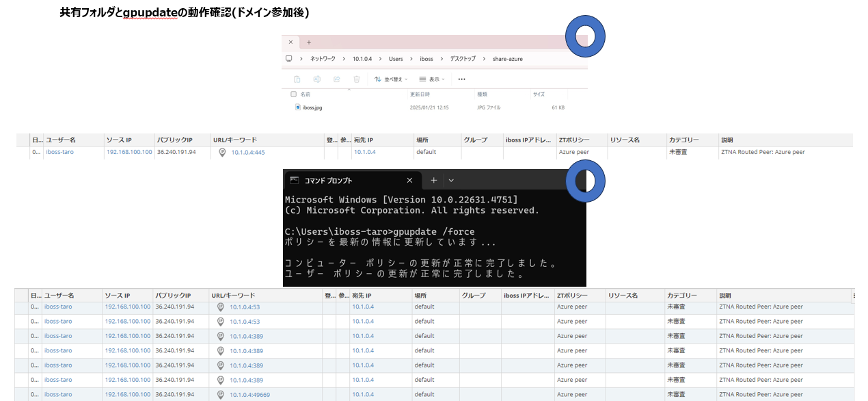The height and width of the screenshot is (401, 868).
Task: Expand the chevron after ネットワーク in the address bar
Action: tap(344, 59)
